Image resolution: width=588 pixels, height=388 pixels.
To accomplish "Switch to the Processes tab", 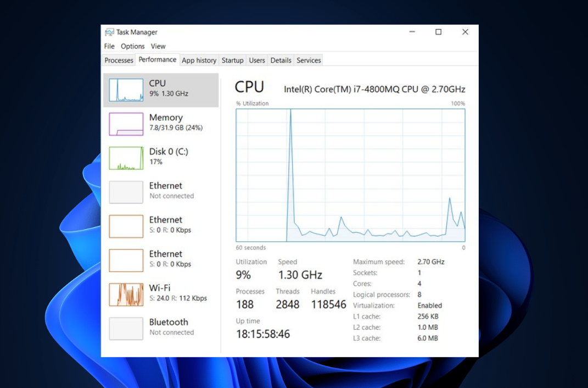I will tap(119, 60).
